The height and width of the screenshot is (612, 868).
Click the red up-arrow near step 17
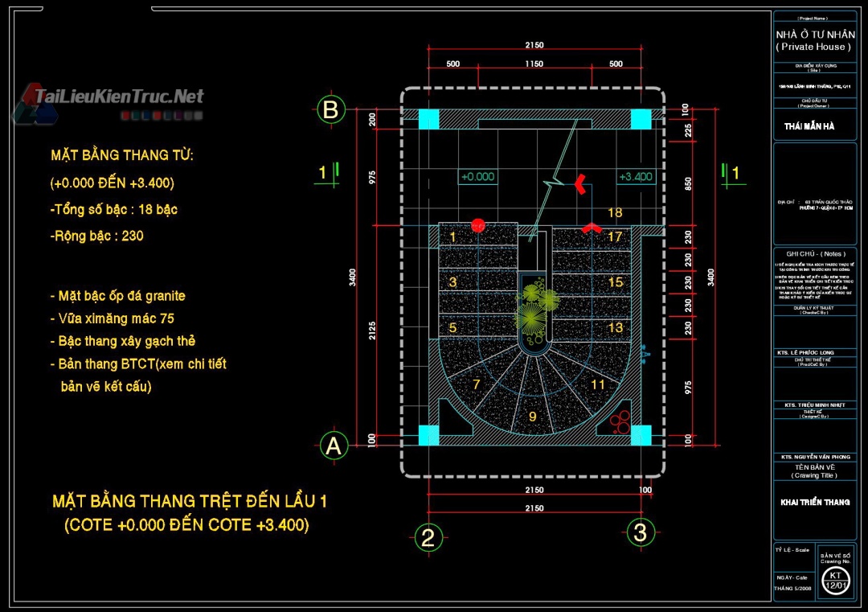pyautogui.click(x=593, y=228)
